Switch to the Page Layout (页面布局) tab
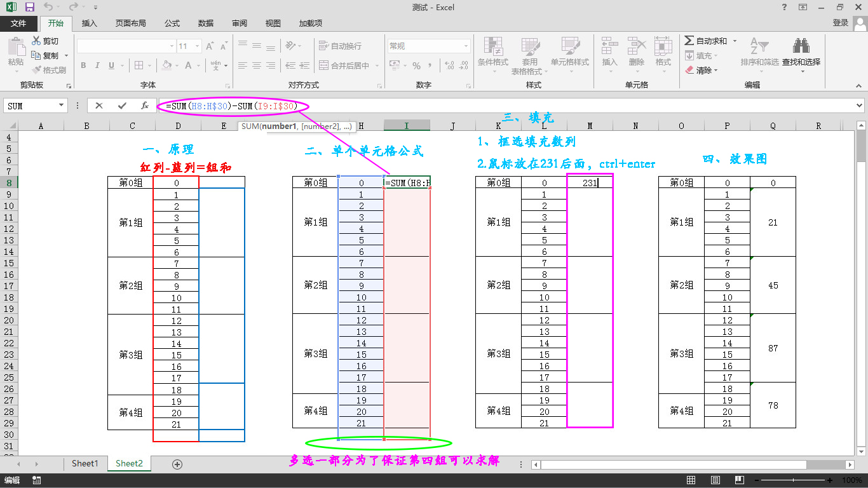Image resolution: width=868 pixels, height=488 pixels. 131,23
